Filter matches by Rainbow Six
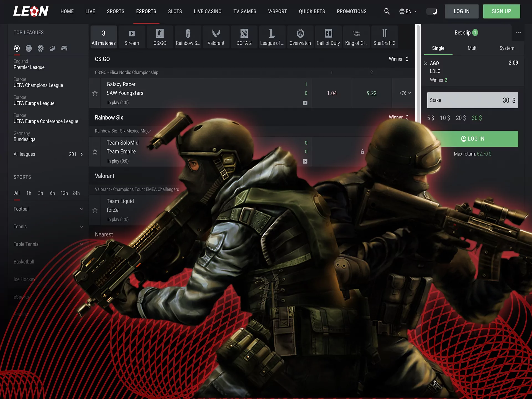The image size is (532, 399). click(x=188, y=37)
